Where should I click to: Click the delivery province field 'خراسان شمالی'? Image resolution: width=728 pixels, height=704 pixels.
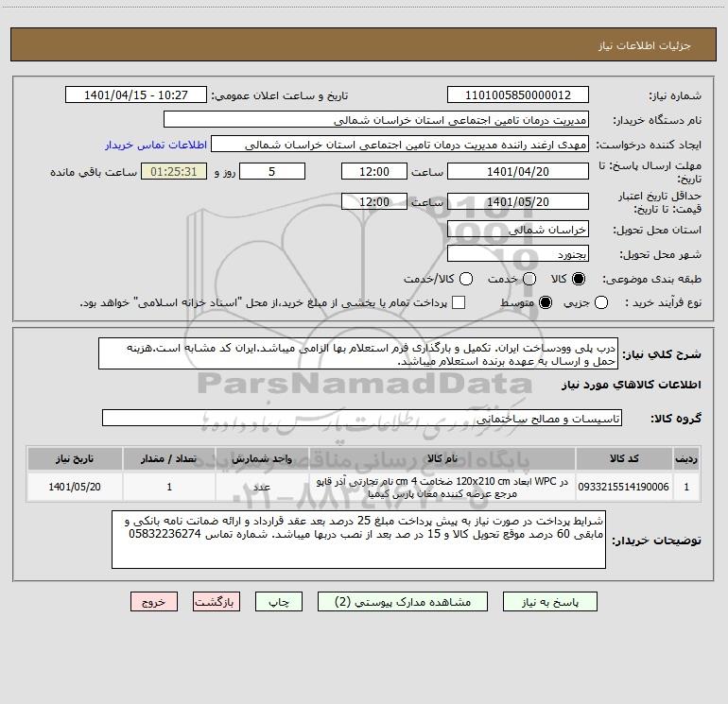[518, 230]
